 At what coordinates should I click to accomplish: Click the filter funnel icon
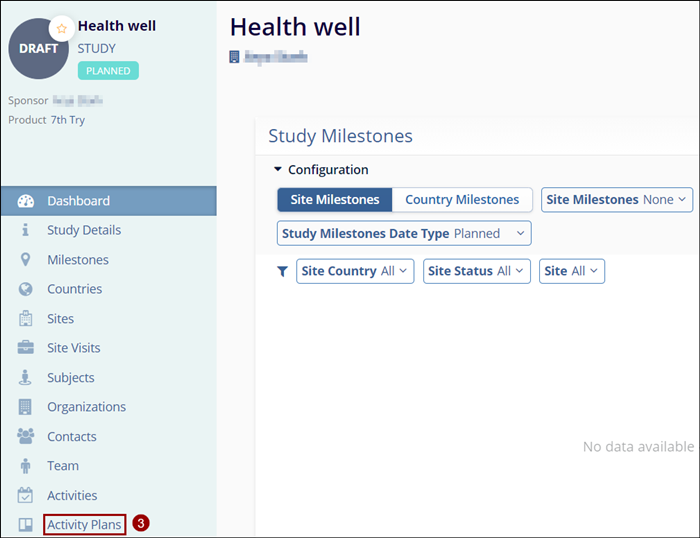point(282,271)
